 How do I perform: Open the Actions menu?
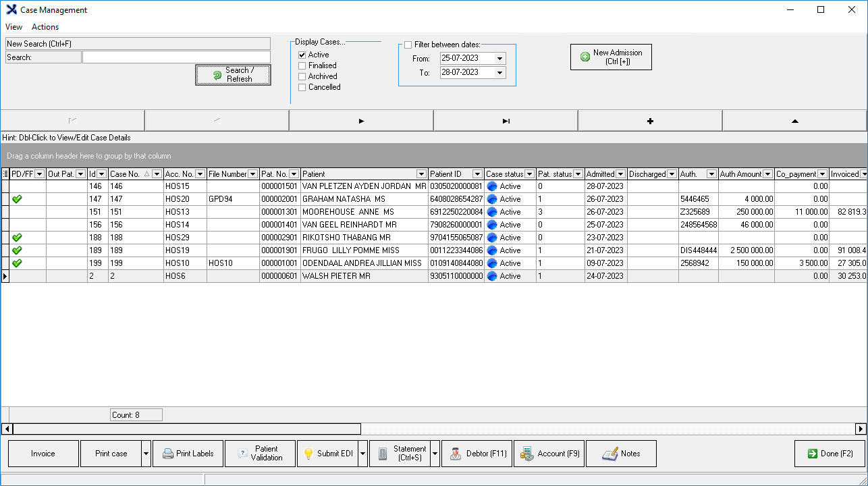(45, 27)
